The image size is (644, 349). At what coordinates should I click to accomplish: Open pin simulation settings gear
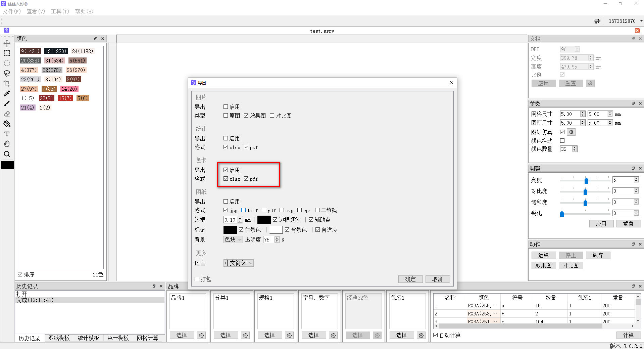[x=571, y=132]
